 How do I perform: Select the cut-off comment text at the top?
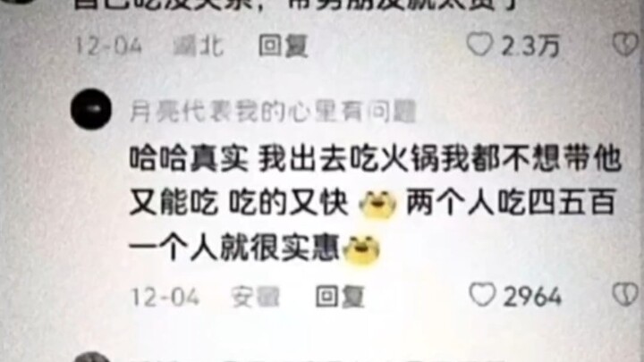pos(296,5)
